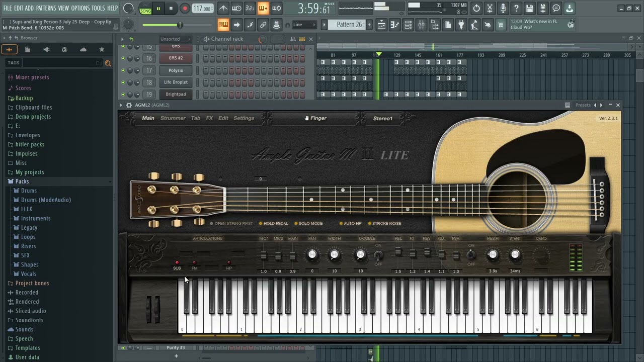Save the project with the floppy icon

(x=530, y=9)
